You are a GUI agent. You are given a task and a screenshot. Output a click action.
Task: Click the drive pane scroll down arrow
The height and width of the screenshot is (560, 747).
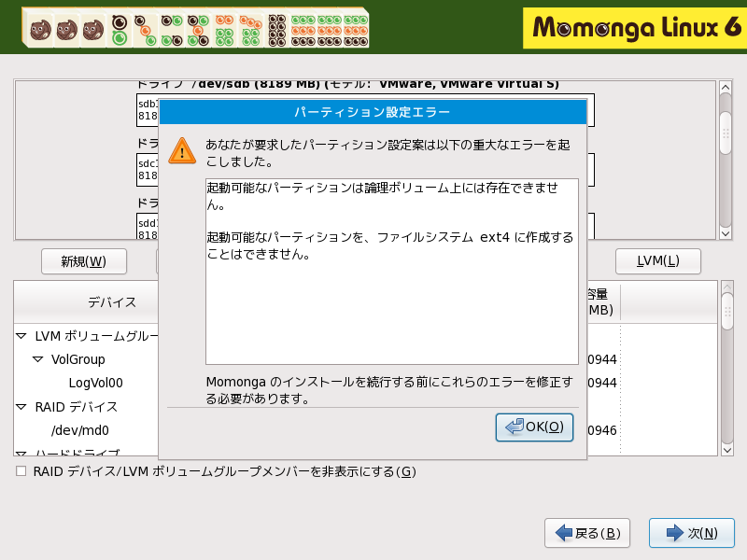click(726, 234)
